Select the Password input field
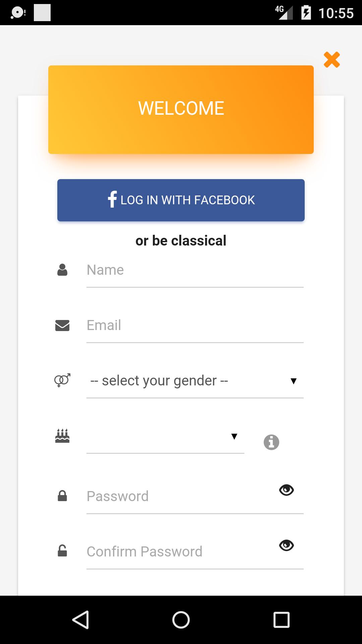 (181, 496)
